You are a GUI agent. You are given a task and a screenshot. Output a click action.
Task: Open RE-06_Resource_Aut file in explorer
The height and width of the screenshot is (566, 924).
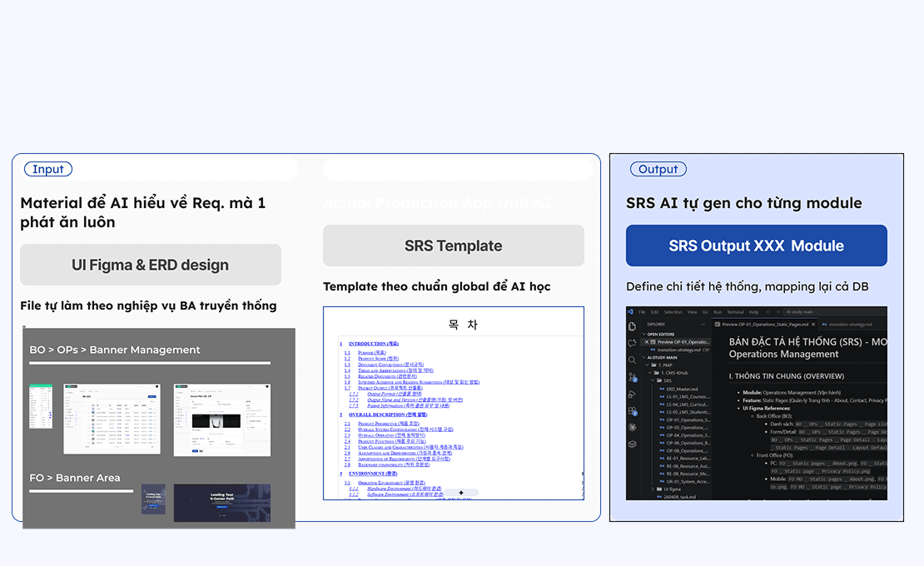point(683,466)
